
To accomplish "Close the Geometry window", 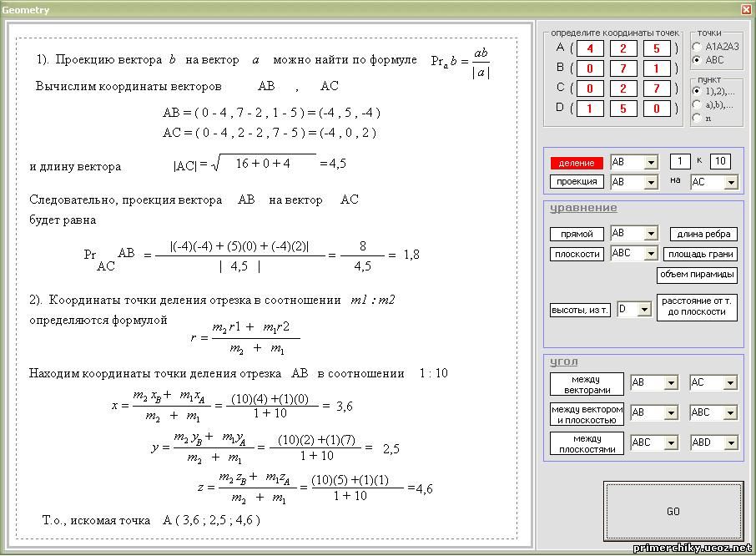I will (x=746, y=9).
